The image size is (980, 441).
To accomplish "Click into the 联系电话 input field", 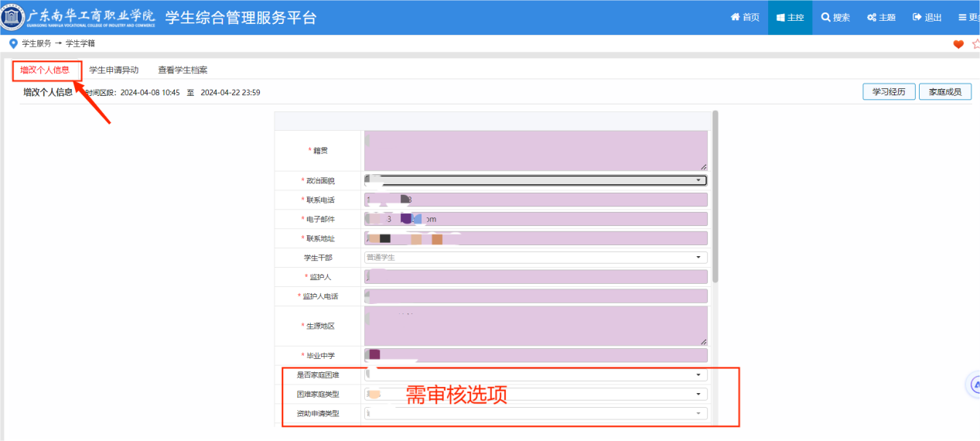I will pyautogui.click(x=535, y=200).
